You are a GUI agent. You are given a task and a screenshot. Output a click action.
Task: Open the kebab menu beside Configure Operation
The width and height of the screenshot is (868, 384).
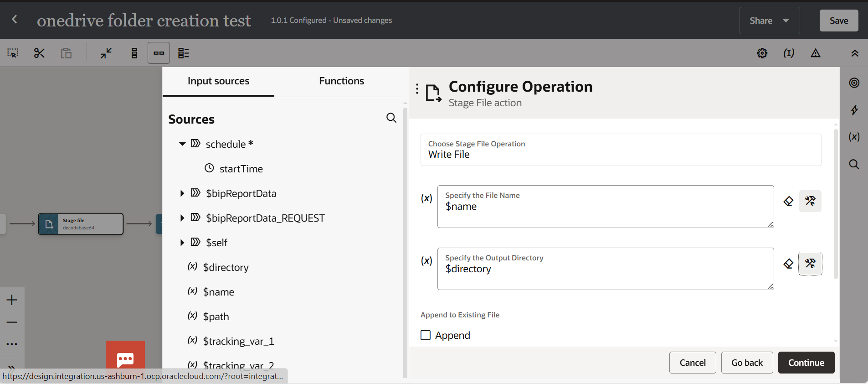(x=417, y=88)
